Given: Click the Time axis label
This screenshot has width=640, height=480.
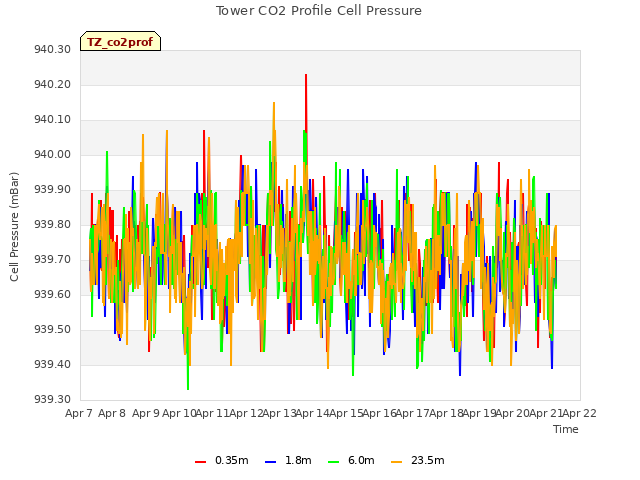Looking at the screenshot, I should click(x=566, y=429).
